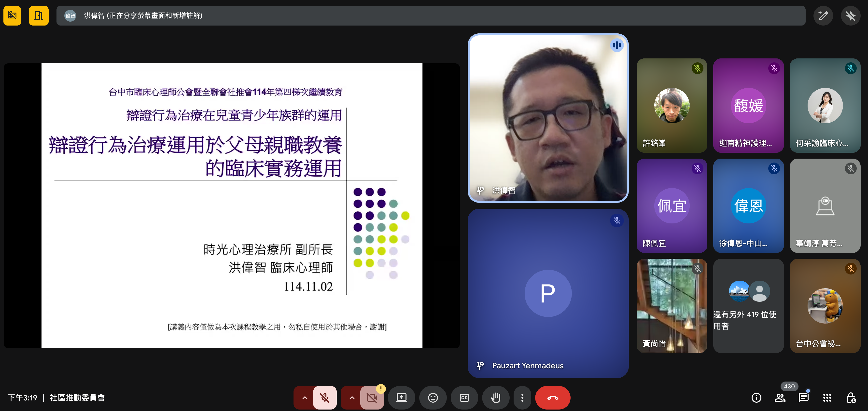Open the 419 other users tile

pyautogui.click(x=748, y=306)
